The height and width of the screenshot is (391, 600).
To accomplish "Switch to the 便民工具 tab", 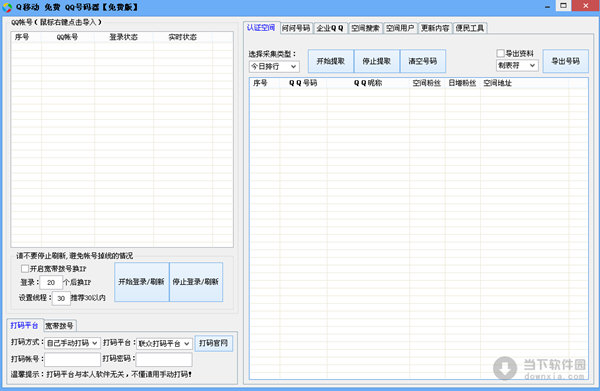I will (x=470, y=28).
